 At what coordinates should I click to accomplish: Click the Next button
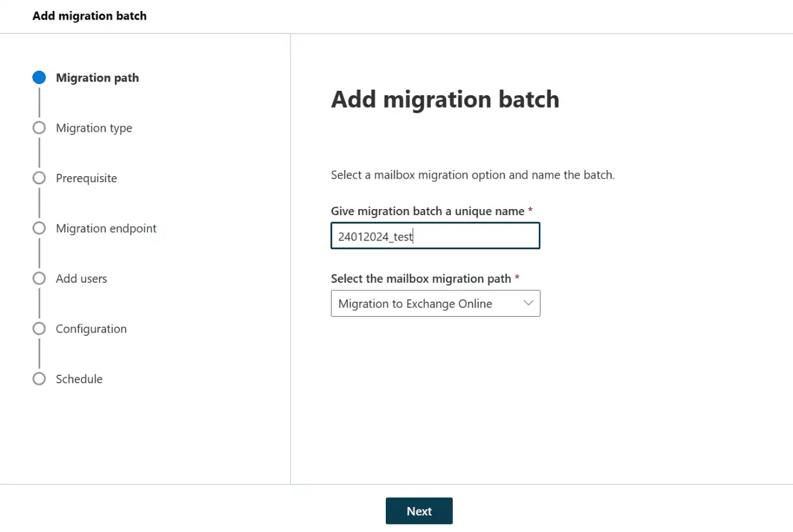click(419, 511)
